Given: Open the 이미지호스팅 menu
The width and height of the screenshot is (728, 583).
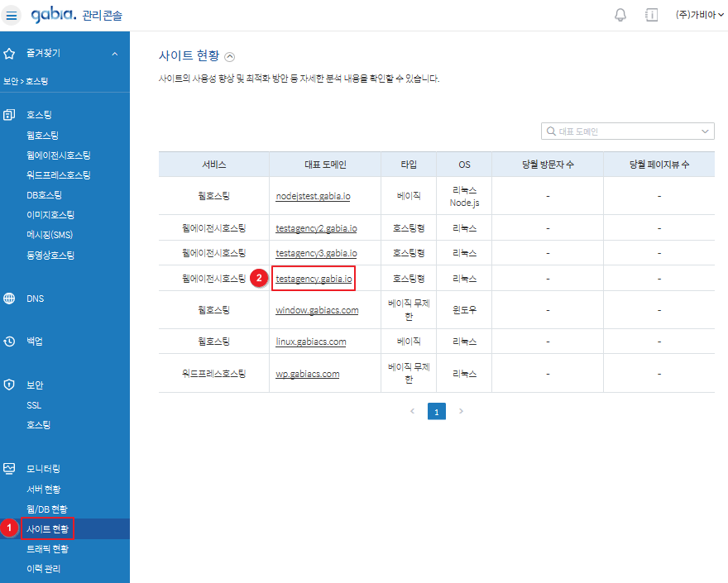Looking at the screenshot, I should point(50,215).
